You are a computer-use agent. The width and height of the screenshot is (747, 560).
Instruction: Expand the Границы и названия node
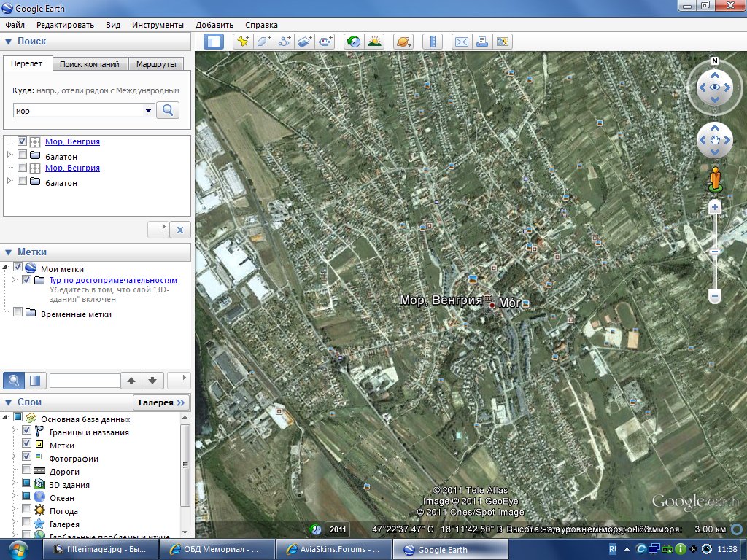point(13,430)
